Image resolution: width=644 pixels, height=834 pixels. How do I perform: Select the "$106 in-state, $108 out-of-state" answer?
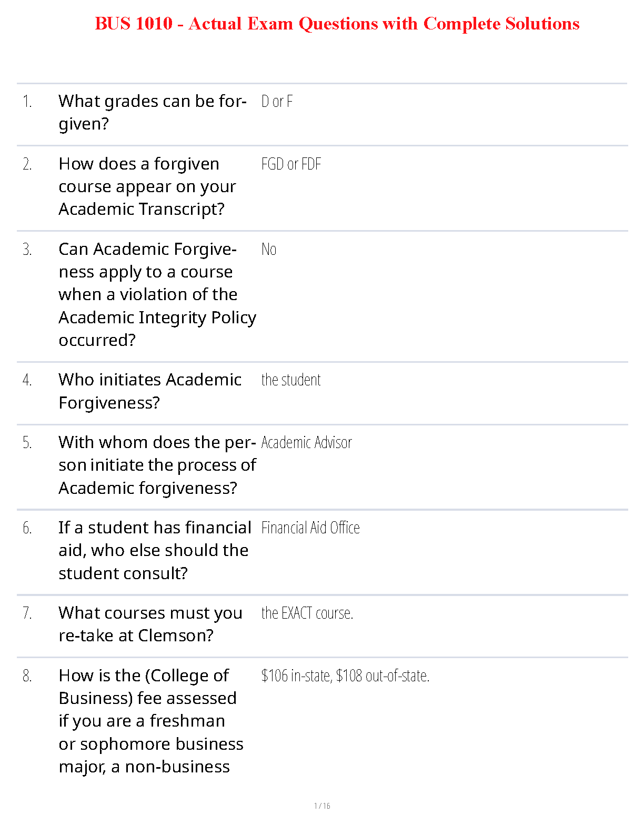pos(345,676)
